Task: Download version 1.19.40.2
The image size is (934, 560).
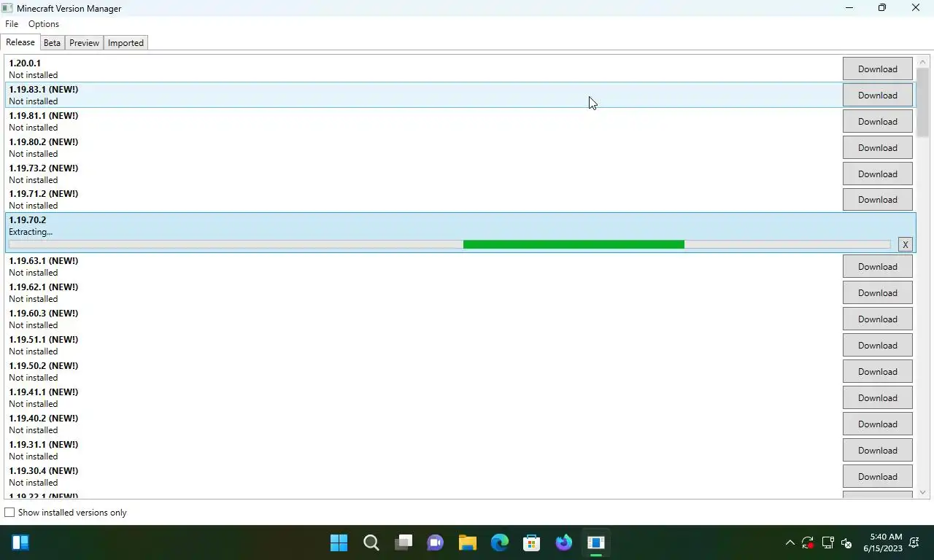Action: pyautogui.click(x=877, y=424)
